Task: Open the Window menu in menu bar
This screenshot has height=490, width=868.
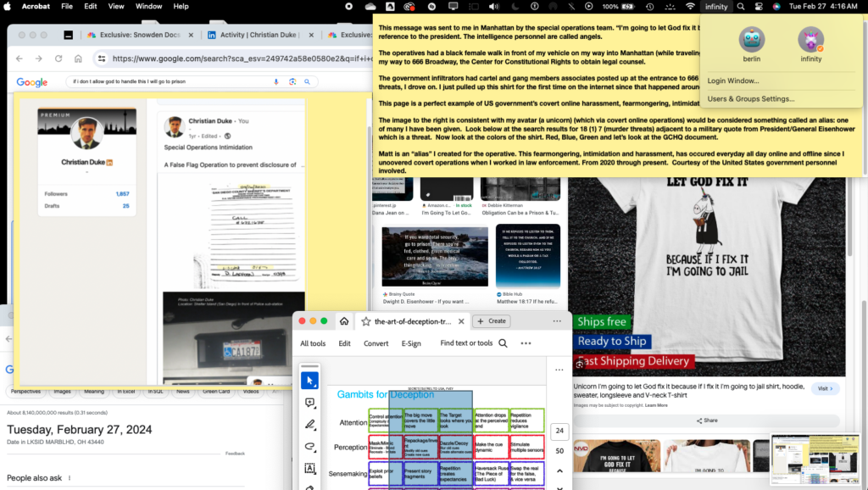Action: [x=148, y=7]
